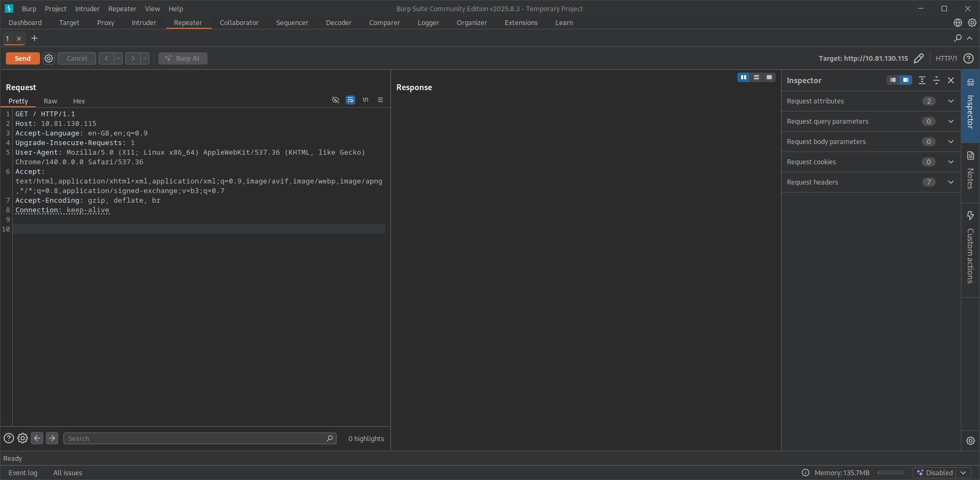Toggle hiding of non-printable characters
This screenshot has width=980, height=480.
click(x=335, y=100)
